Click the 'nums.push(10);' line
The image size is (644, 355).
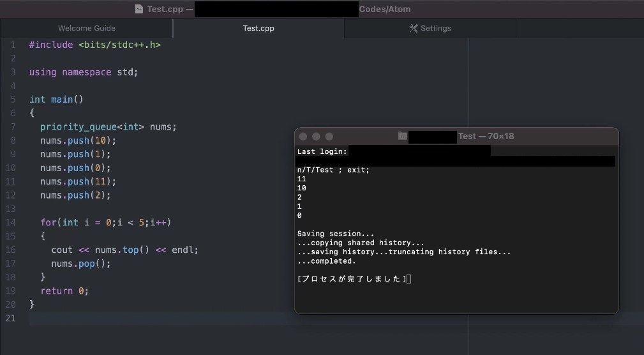pyautogui.click(x=78, y=140)
